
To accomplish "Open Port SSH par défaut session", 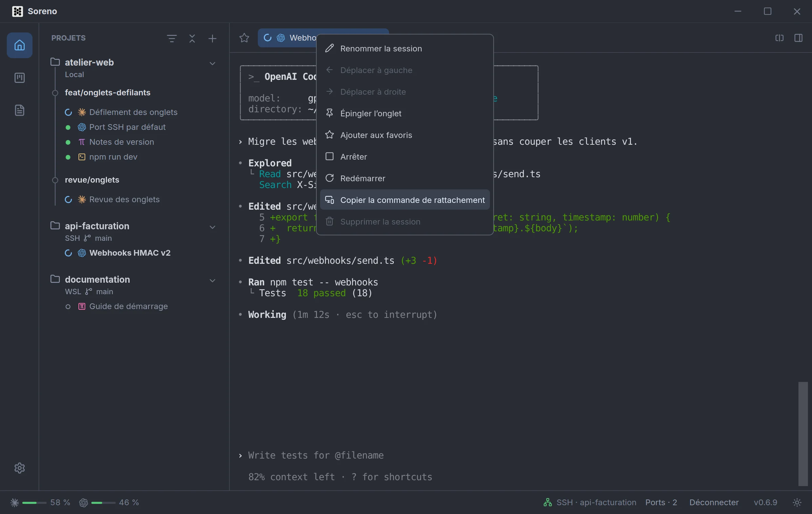I will 127,127.
